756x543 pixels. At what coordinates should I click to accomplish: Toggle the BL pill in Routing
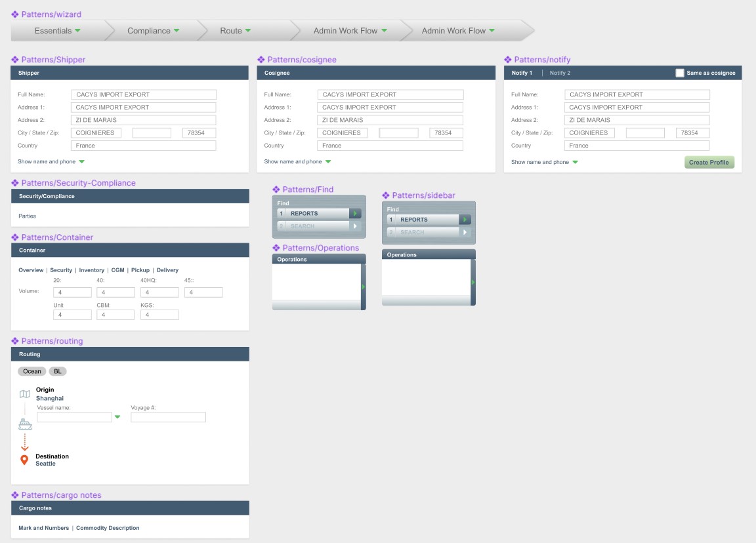(x=58, y=371)
